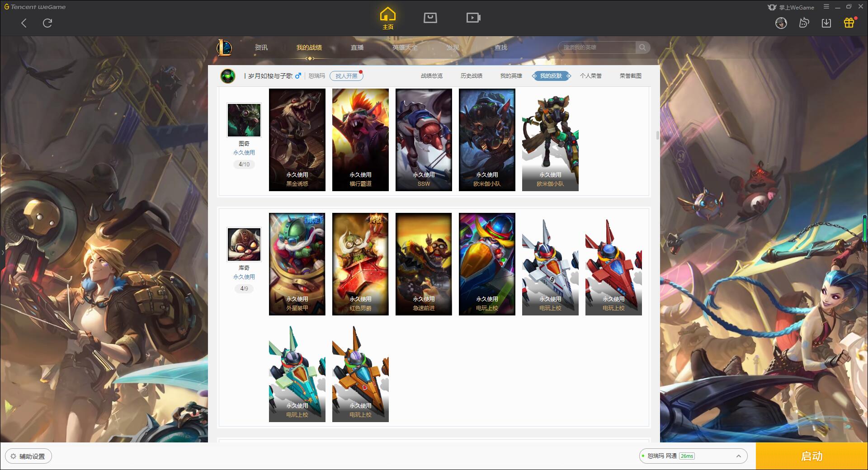868x470 pixels.
Task: Open the SSW Twitch skin
Action: click(424, 140)
